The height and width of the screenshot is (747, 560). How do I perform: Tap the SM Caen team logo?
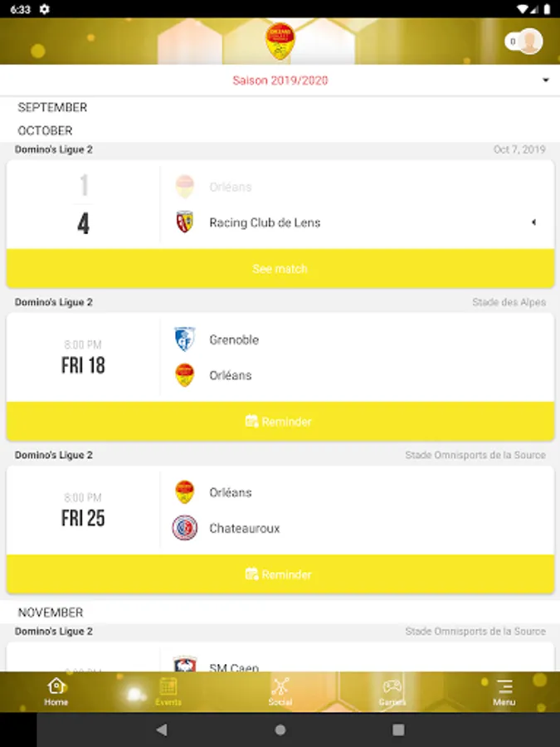[x=185, y=665]
